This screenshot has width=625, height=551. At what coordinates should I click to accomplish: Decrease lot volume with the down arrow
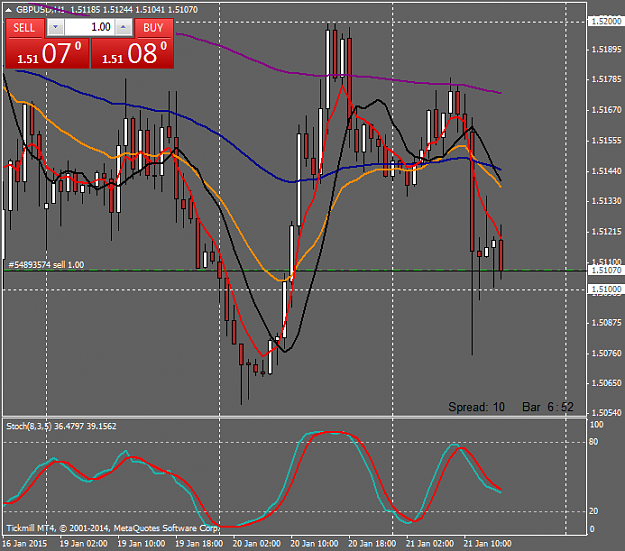56,27
